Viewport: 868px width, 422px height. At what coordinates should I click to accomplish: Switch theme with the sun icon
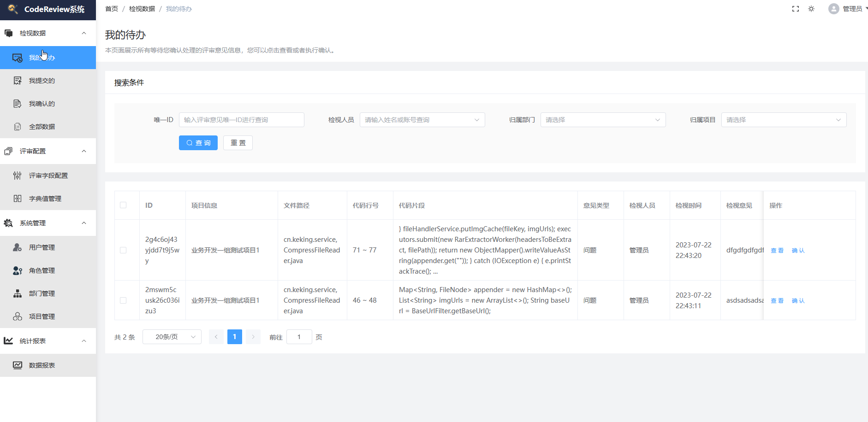pos(811,9)
